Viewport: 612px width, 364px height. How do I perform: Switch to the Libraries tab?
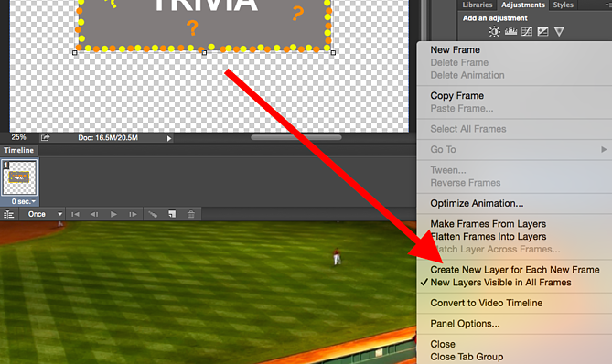pyautogui.click(x=477, y=5)
